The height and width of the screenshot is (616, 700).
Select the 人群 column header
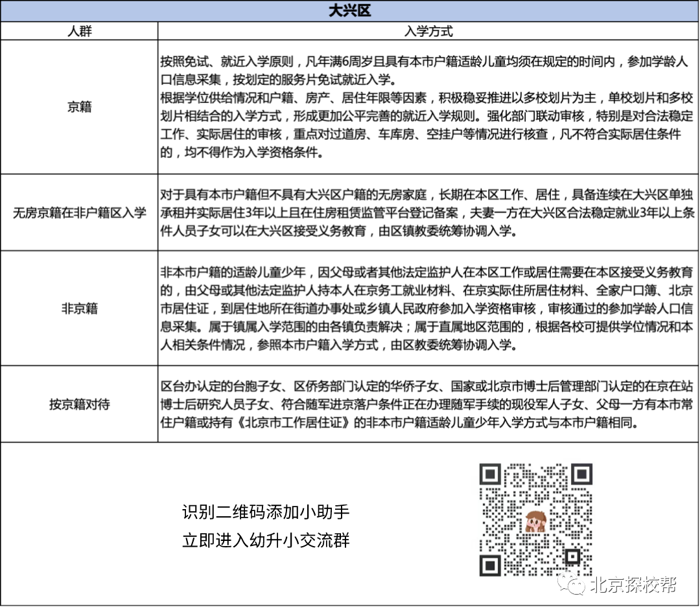click(80, 31)
